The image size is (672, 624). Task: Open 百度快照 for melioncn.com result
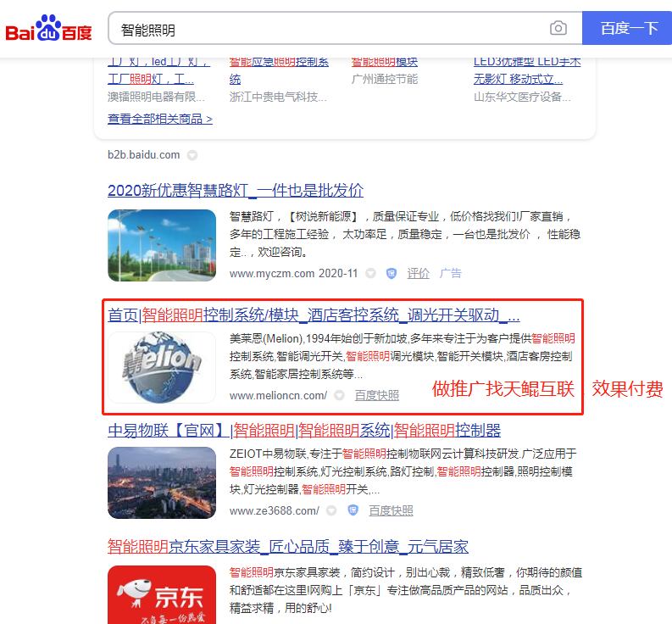coord(377,395)
